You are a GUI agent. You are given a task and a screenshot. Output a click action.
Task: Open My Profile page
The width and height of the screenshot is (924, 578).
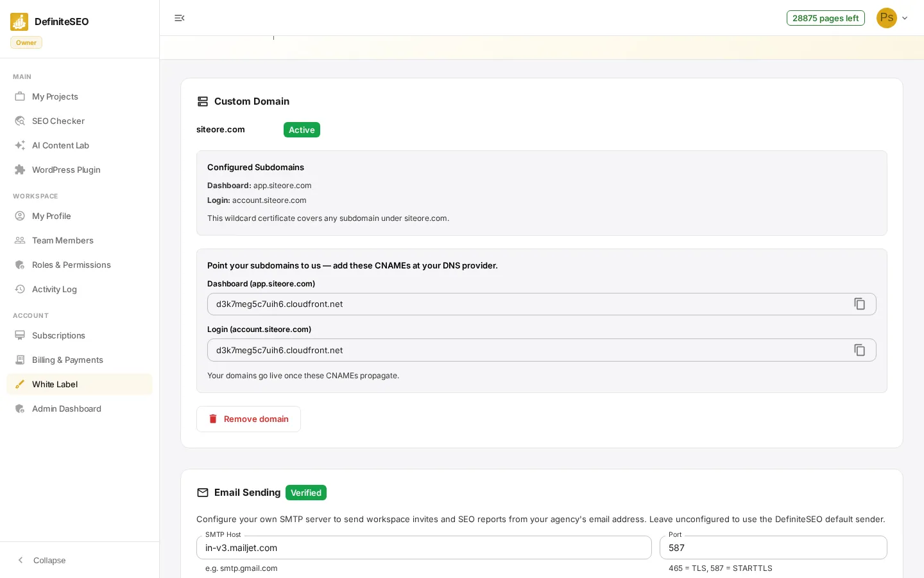coord(80,216)
